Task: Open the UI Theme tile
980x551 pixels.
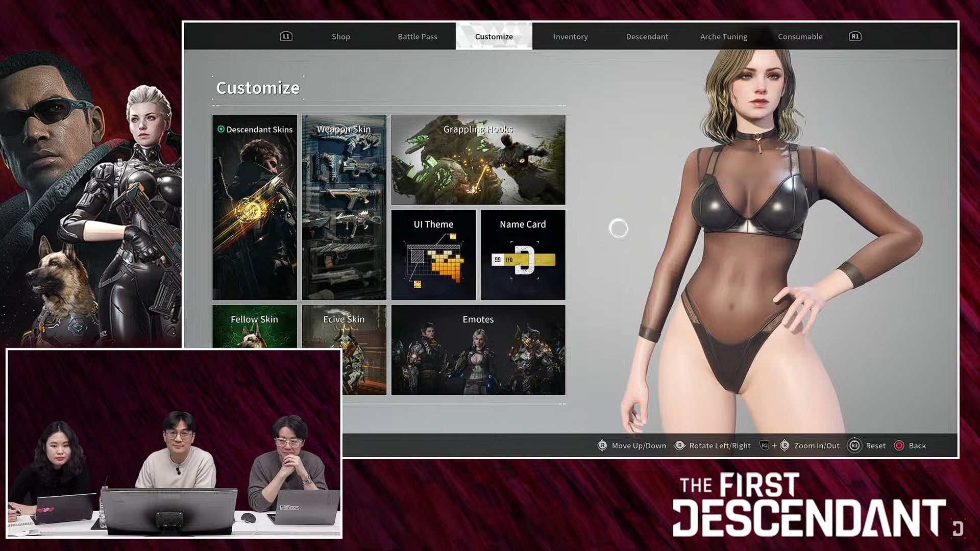Action: pos(433,255)
